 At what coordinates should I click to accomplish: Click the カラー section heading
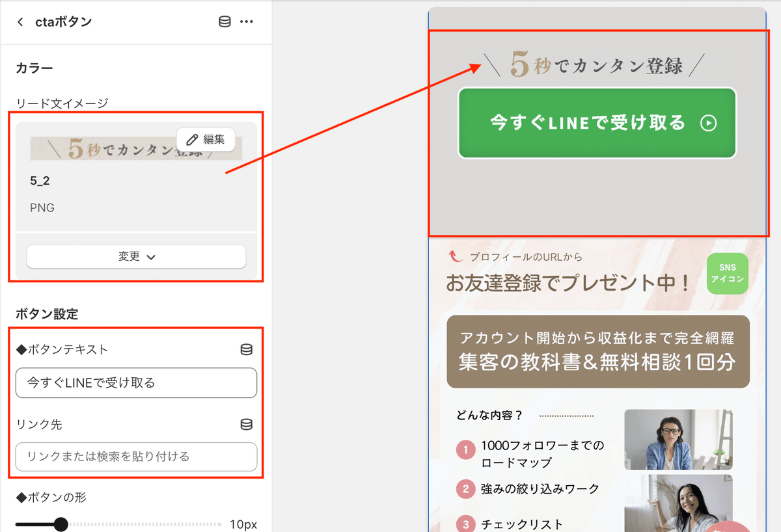click(x=34, y=68)
